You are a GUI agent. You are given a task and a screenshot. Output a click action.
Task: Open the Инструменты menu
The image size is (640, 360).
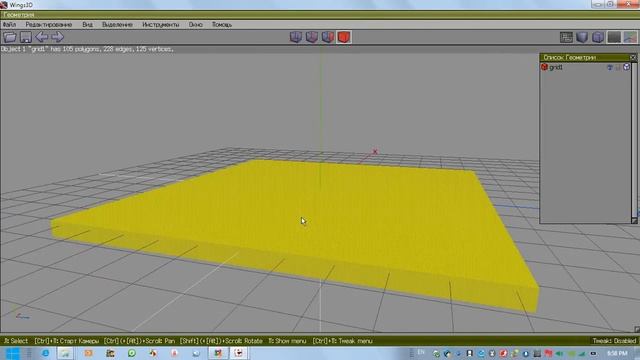(x=160, y=24)
